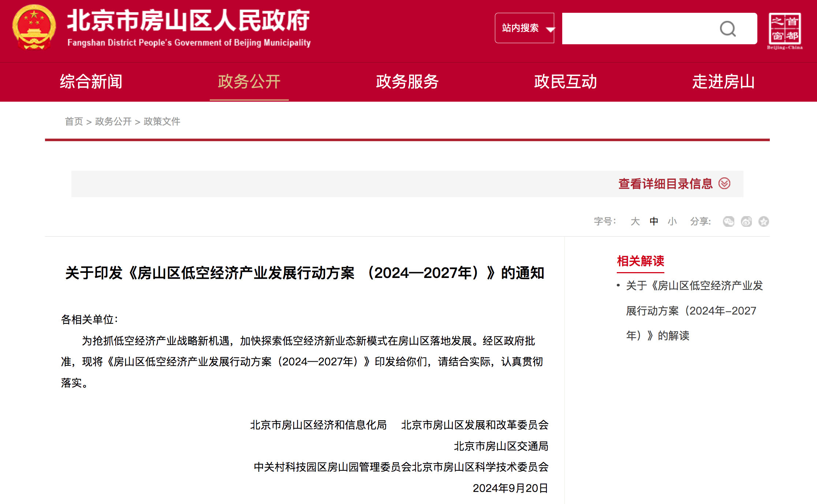
Task: Select 大 to enlarge the font size
Action: click(x=635, y=221)
